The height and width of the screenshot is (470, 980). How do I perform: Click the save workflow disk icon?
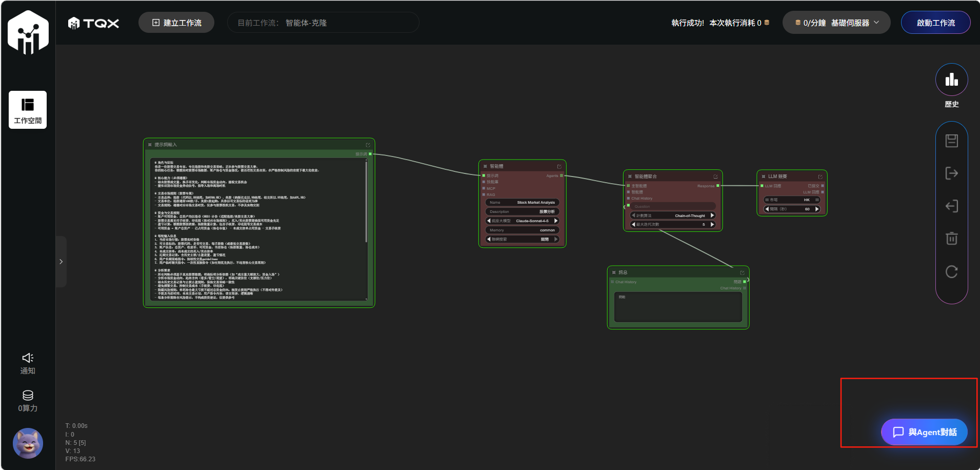(951, 141)
